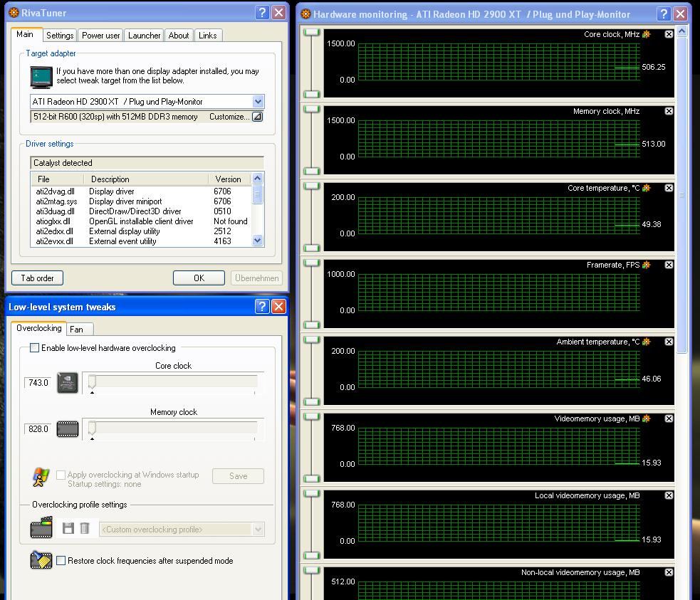700x600 pixels.
Task: Sort driver list by File column header
Action: tap(57, 179)
